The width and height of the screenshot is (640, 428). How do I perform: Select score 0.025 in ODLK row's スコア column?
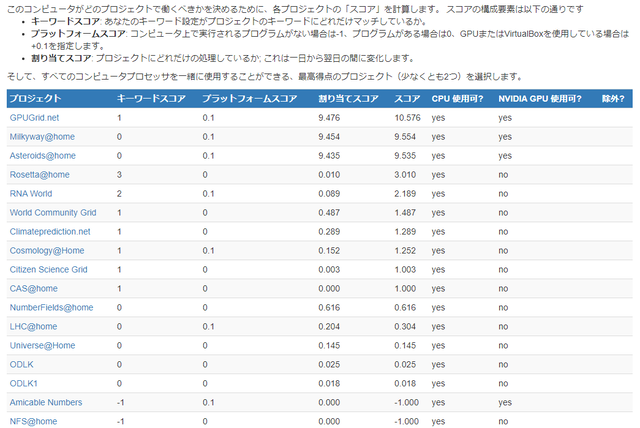[405, 364]
